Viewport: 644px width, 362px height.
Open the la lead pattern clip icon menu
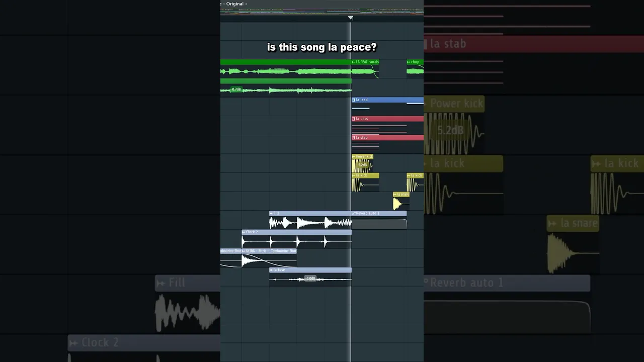click(354, 100)
